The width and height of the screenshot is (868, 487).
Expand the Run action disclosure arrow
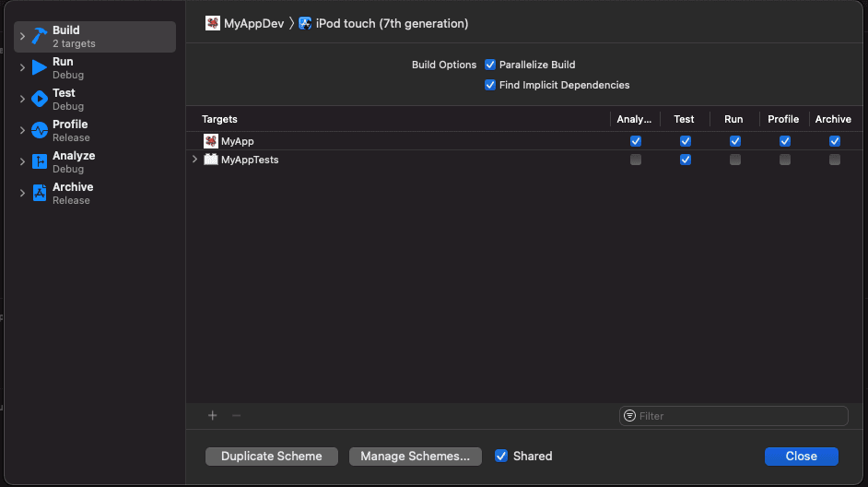click(22, 67)
